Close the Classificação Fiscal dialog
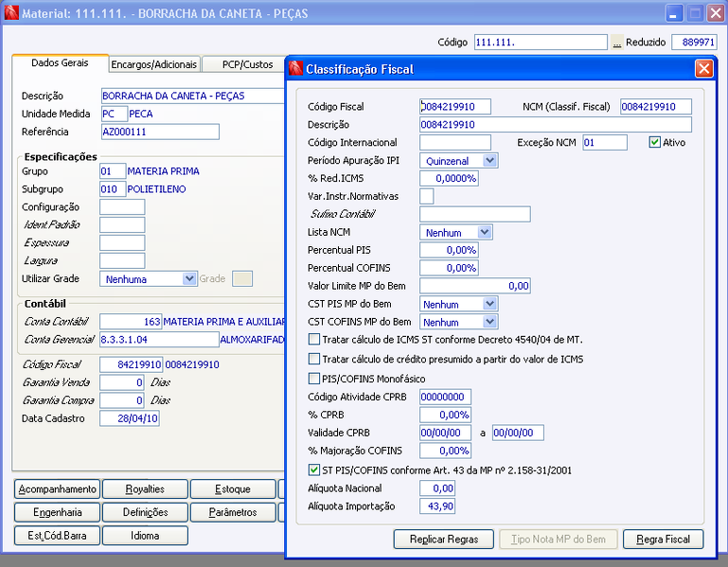 [x=703, y=69]
